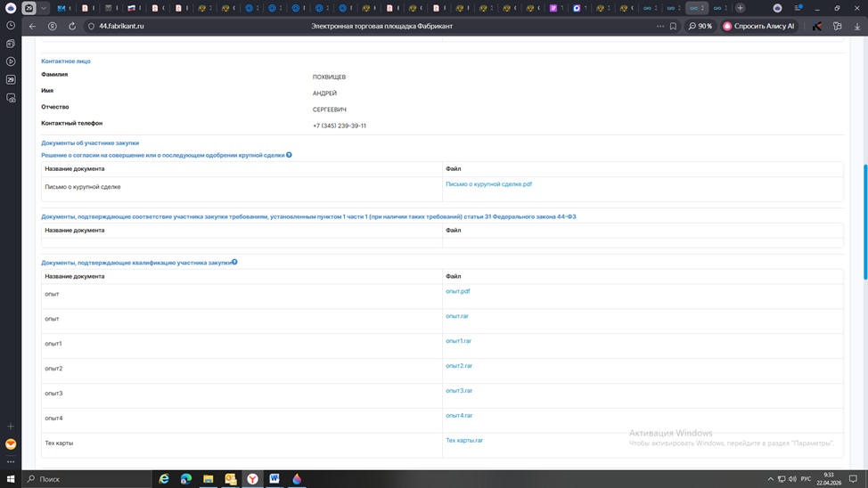Add a sidebar shortcut with the plus icon
868x488 pixels.
11,427
